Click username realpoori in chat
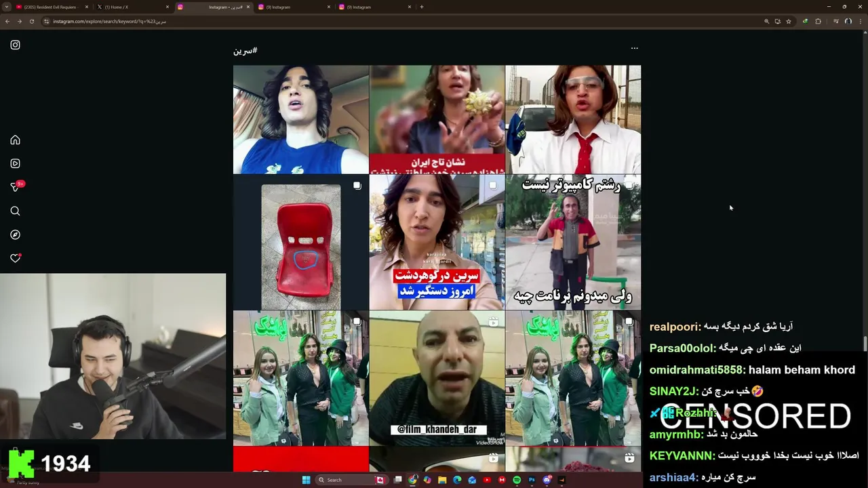This screenshot has width=868, height=488. 673,327
